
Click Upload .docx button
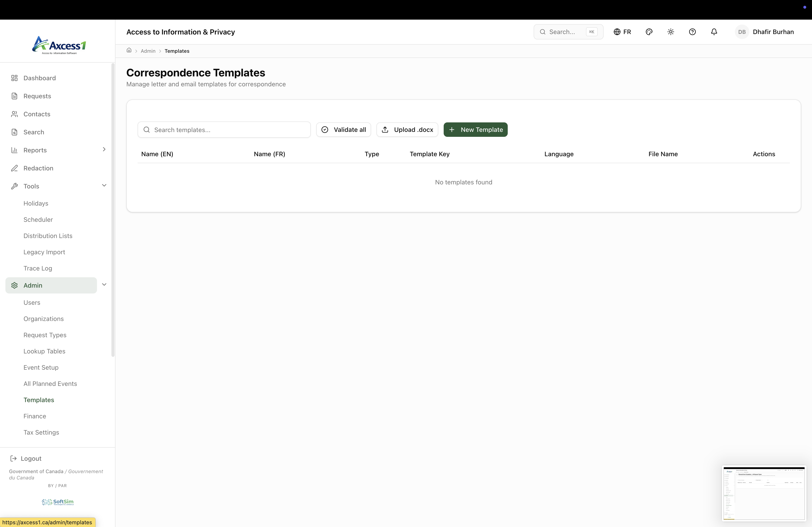[407, 130]
